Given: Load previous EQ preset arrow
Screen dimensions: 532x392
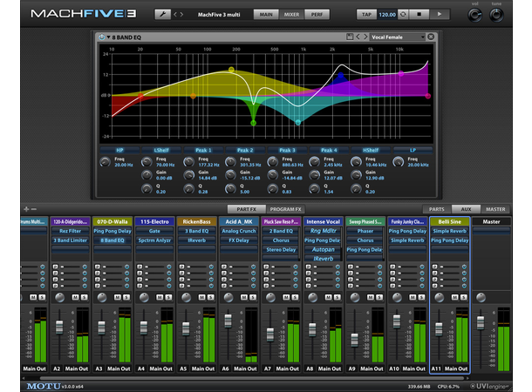Looking at the screenshot, I should [x=358, y=37].
